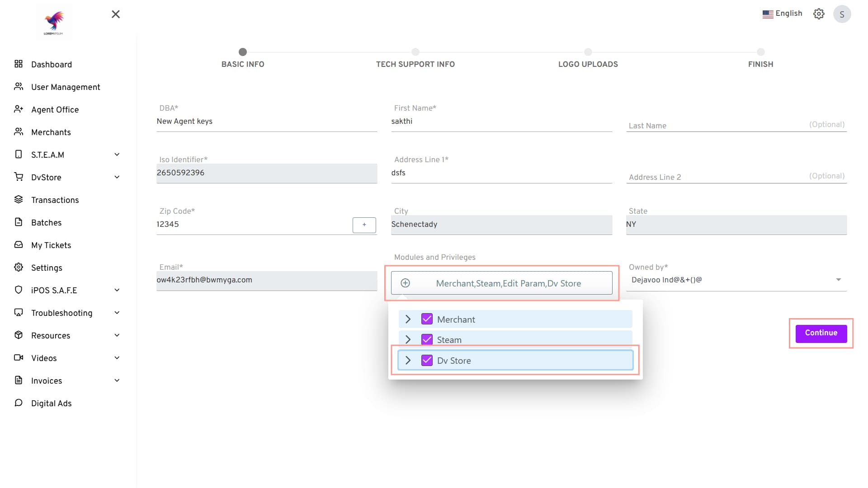Image resolution: width=868 pixels, height=488 pixels.
Task: Open Dashboard from the sidebar
Action: 52,64
